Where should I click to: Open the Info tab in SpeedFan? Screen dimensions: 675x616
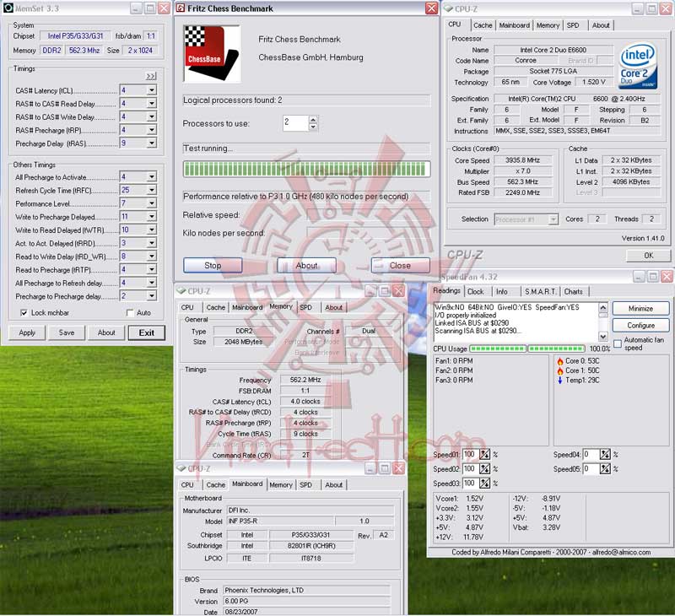501,291
